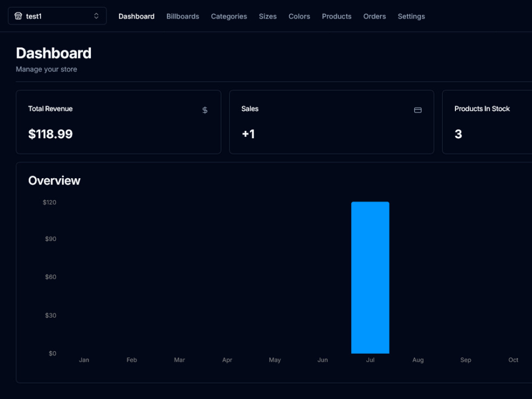532x399 pixels.
Task: Click the Overview chart heading
Action: [x=54, y=180]
